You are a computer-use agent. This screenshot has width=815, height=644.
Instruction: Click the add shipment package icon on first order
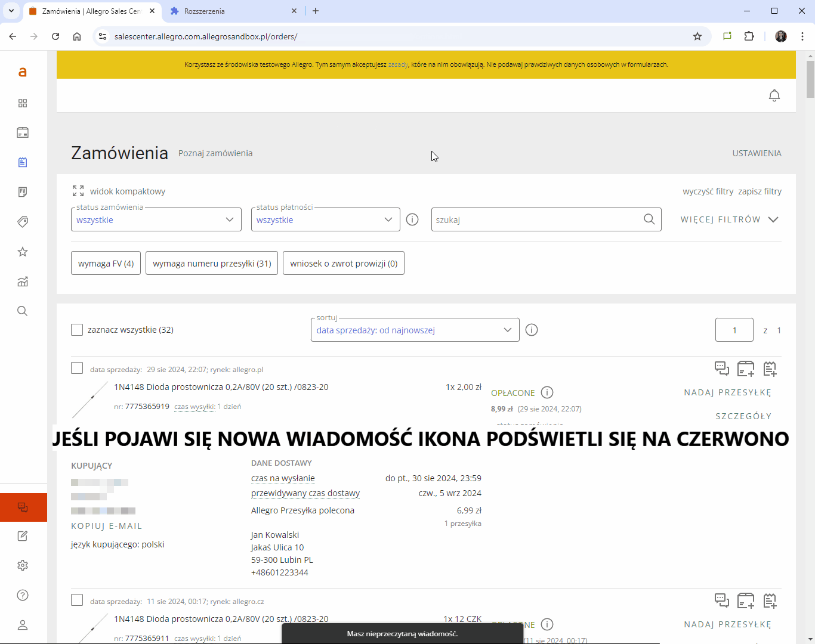pyautogui.click(x=745, y=369)
